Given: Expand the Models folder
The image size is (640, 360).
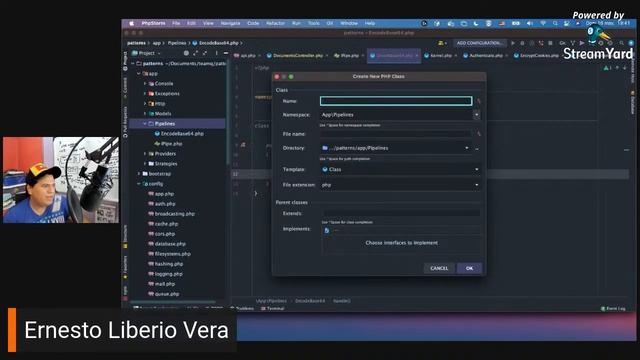Looking at the screenshot, I should pyautogui.click(x=145, y=113).
